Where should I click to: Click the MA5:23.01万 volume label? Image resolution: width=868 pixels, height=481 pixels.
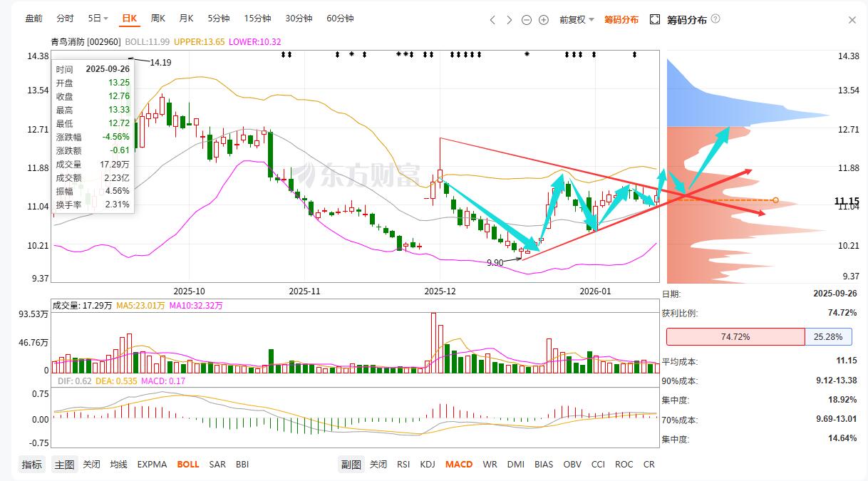point(140,306)
